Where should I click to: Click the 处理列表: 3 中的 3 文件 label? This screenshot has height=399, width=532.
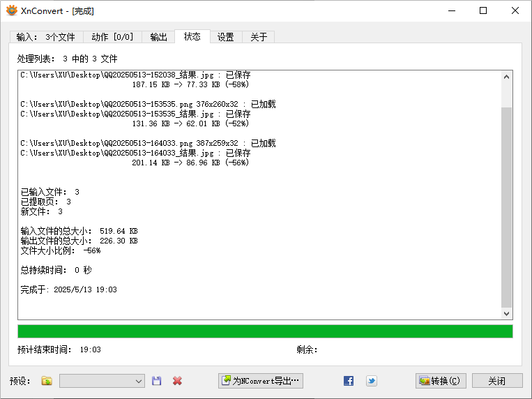coord(67,59)
